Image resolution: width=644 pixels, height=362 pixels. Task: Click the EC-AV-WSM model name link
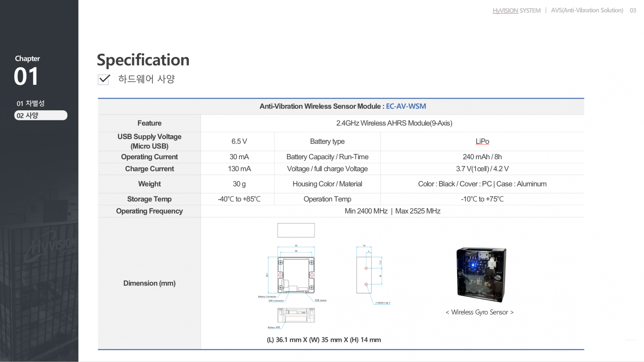click(x=406, y=106)
